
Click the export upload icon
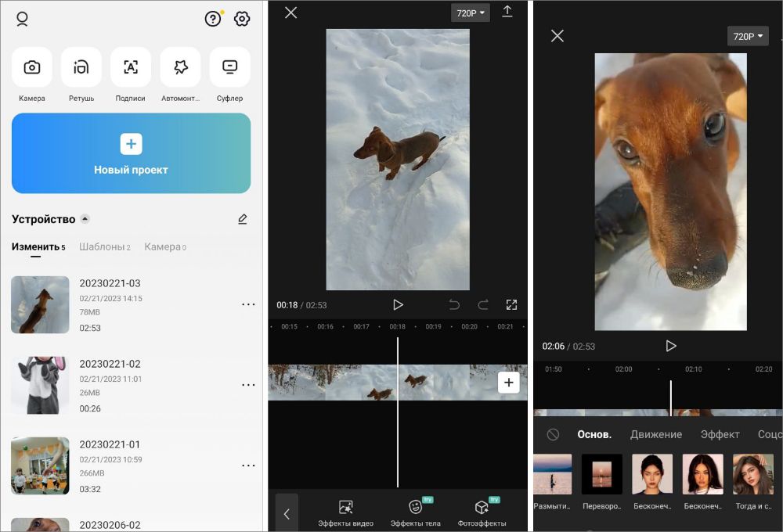[507, 12]
